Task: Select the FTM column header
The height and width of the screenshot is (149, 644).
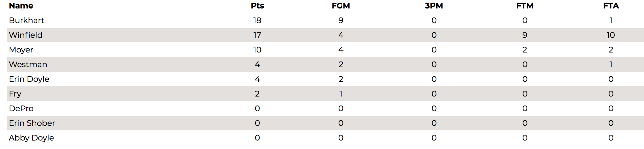Action: [525, 6]
